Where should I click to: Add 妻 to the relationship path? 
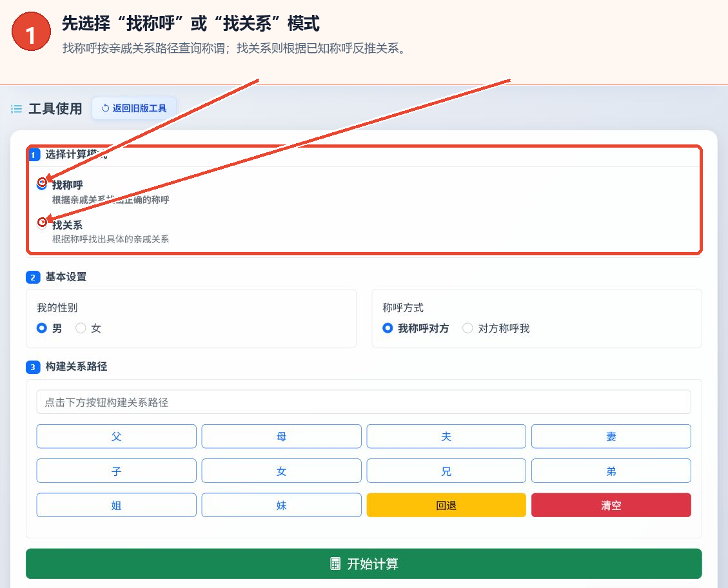[x=611, y=436]
